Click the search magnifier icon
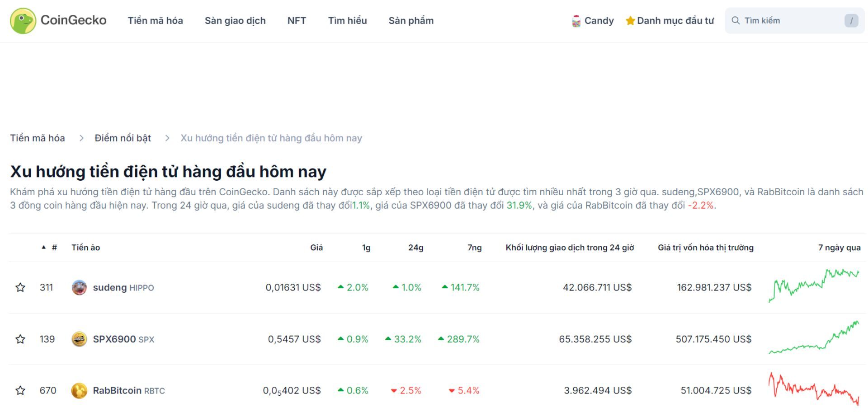This screenshot has height=412, width=868. (736, 20)
